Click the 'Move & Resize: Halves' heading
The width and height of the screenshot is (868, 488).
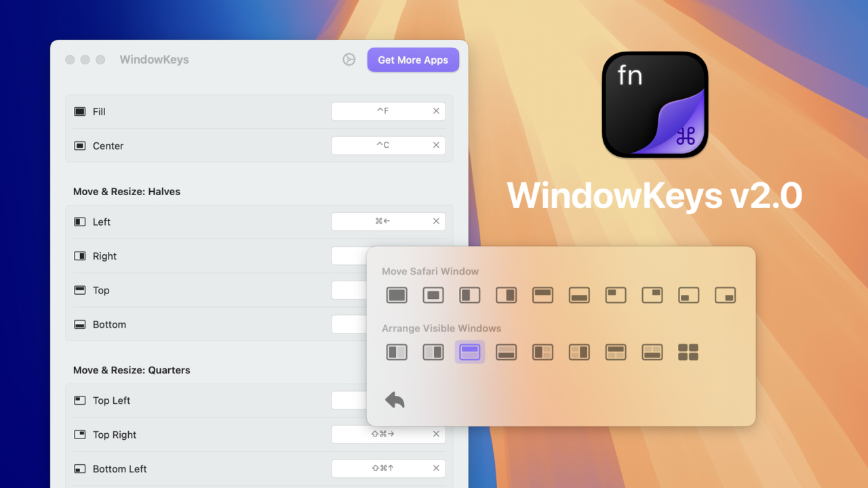pos(127,192)
